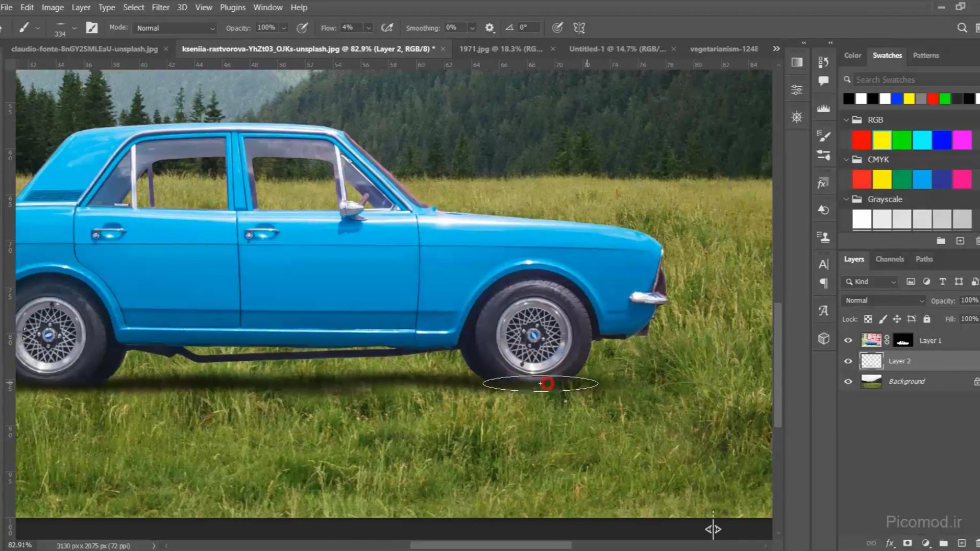Toggle Background layer visibility eye
Viewport: 980px width, 551px height.
pyautogui.click(x=848, y=382)
